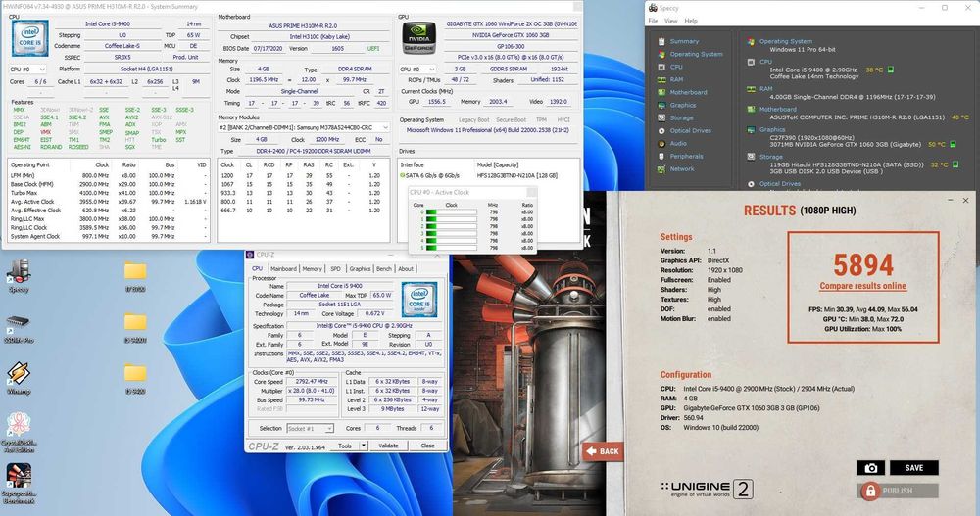Click the Core Speed 2792.47 MHz value in CPU-Z
The height and width of the screenshot is (516, 980).
click(x=312, y=381)
